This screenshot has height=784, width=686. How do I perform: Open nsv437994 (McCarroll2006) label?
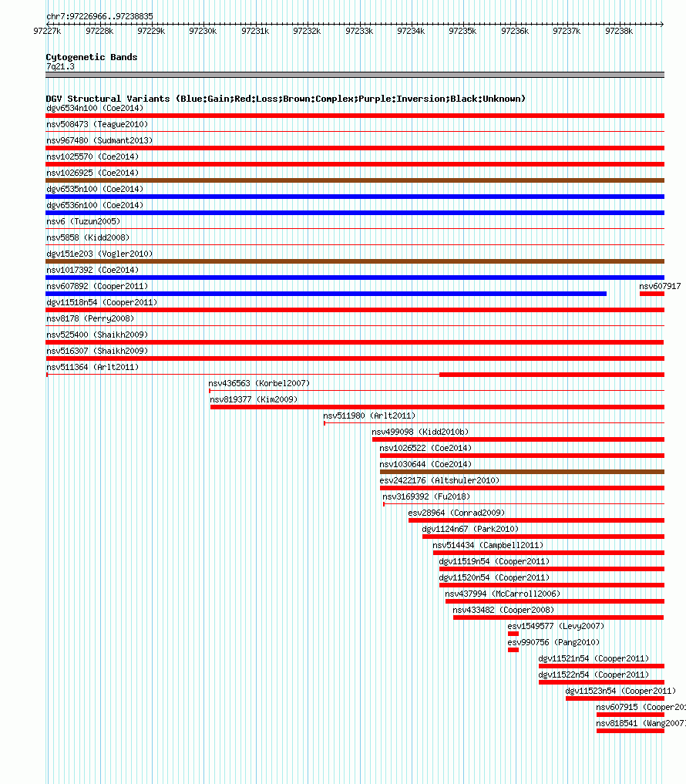(x=503, y=594)
